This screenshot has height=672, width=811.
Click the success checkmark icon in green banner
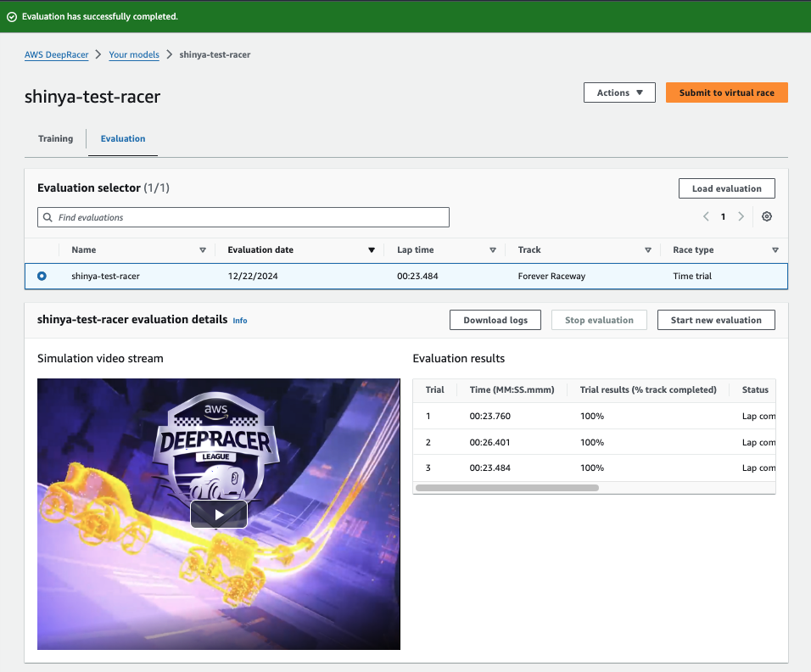(x=11, y=17)
